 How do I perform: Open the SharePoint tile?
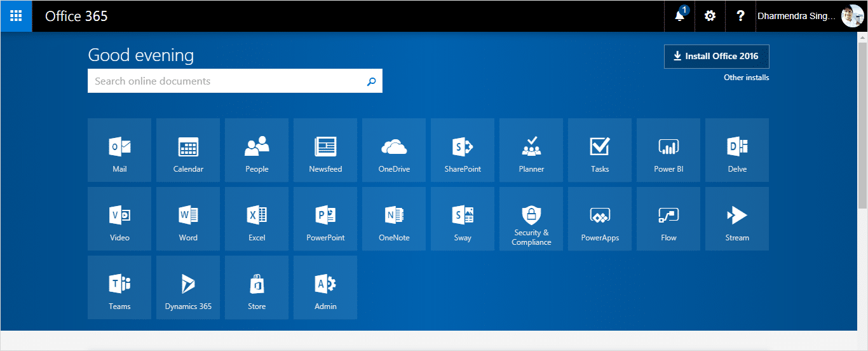click(463, 150)
